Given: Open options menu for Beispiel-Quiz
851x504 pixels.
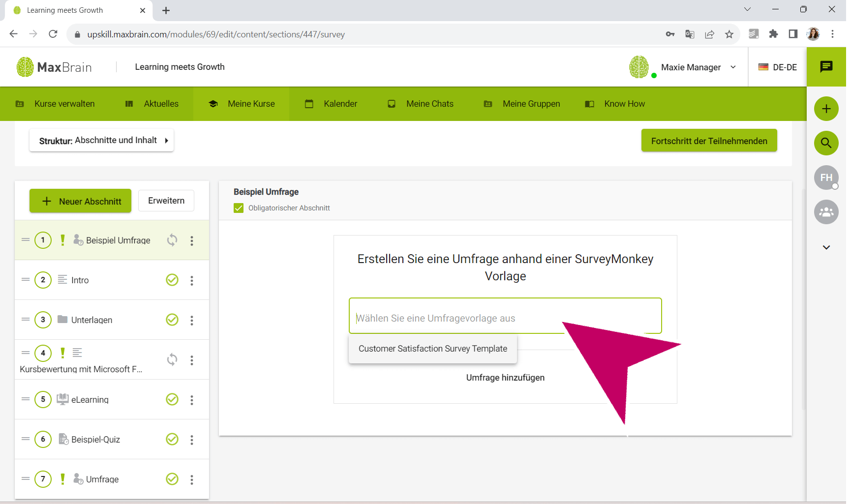Looking at the screenshot, I should 192,440.
